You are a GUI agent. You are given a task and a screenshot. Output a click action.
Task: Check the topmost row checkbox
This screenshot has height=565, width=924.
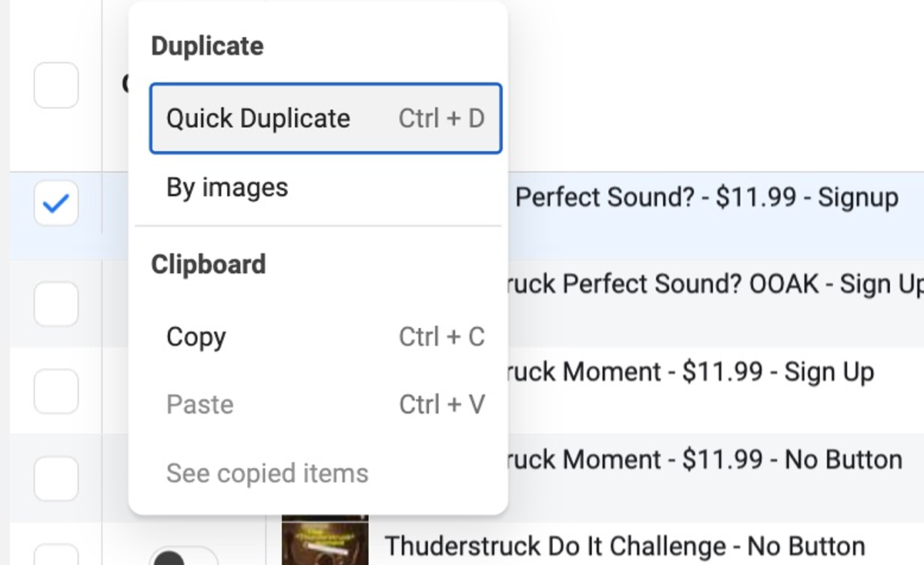click(55, 85)
